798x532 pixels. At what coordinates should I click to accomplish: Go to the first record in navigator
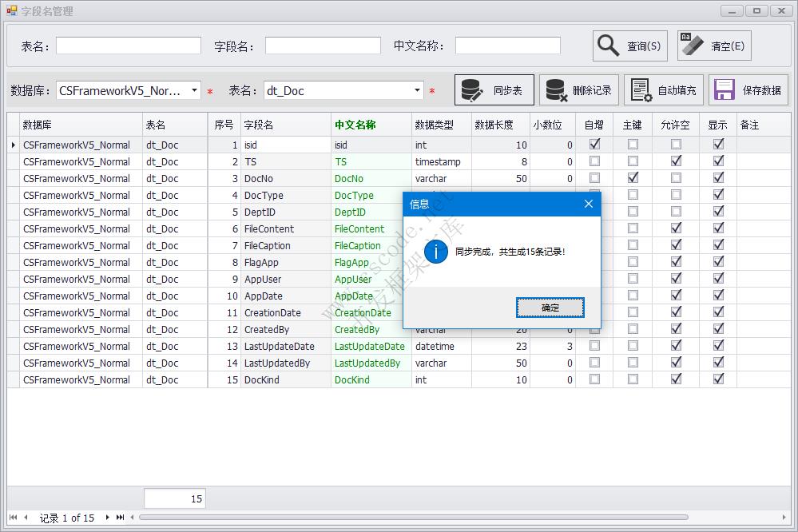click(x=14, y=518)
